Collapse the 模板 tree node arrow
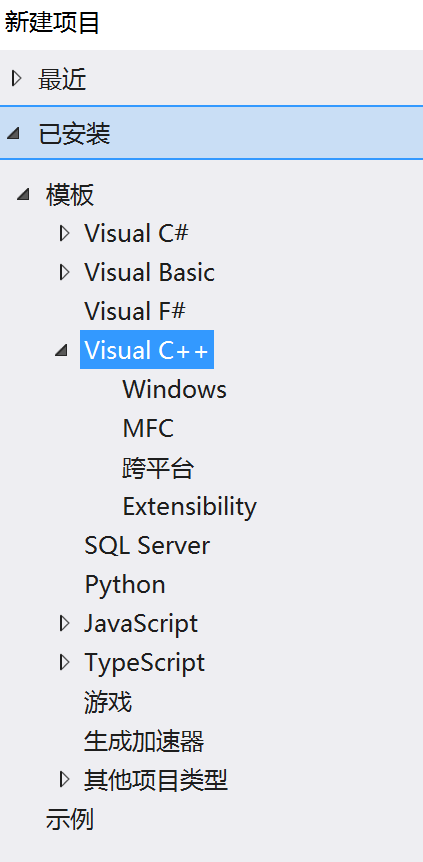The width and height of the screenshot is (423, 862). [23, 195]
